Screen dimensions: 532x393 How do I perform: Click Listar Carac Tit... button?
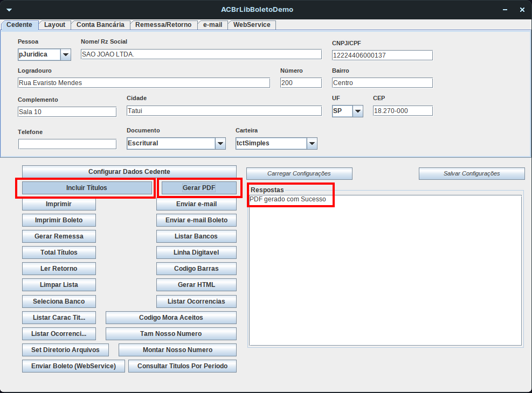point(59,318)
